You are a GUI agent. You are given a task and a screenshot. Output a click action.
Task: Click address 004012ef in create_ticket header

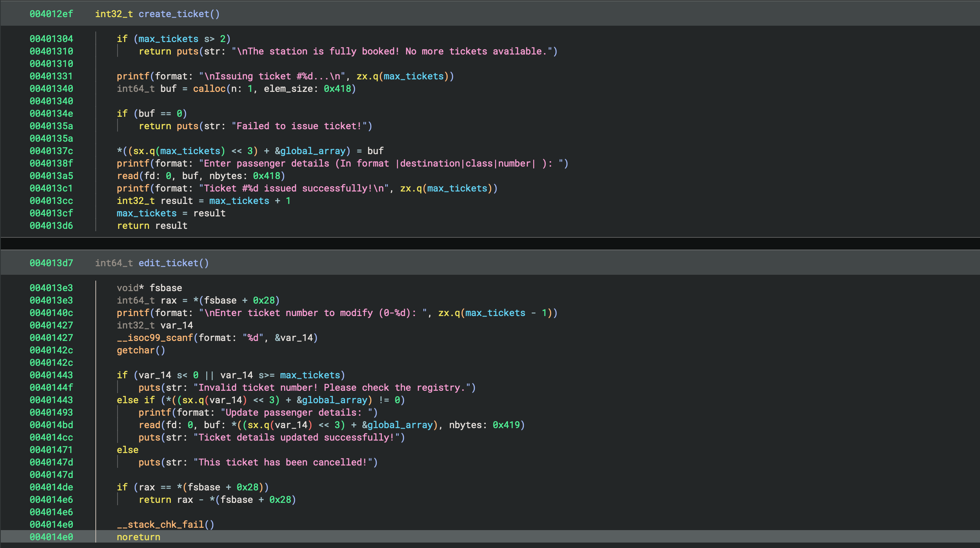coord(51,14)
